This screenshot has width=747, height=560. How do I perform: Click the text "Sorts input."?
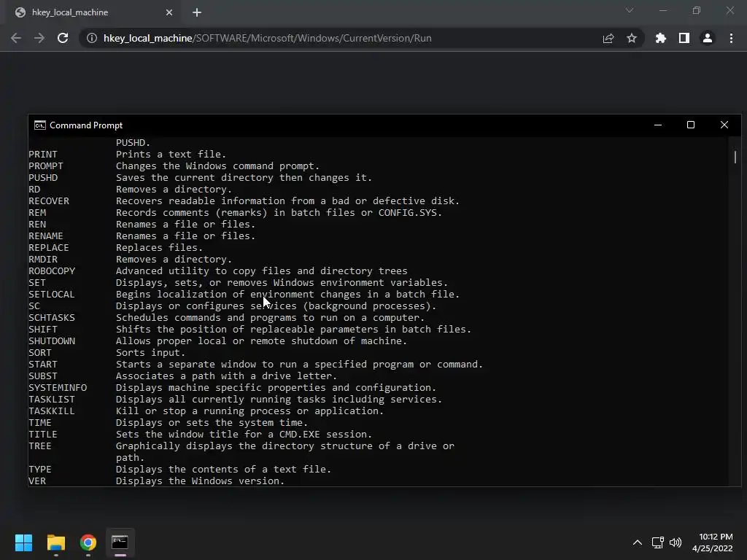(x=150, y=353)
